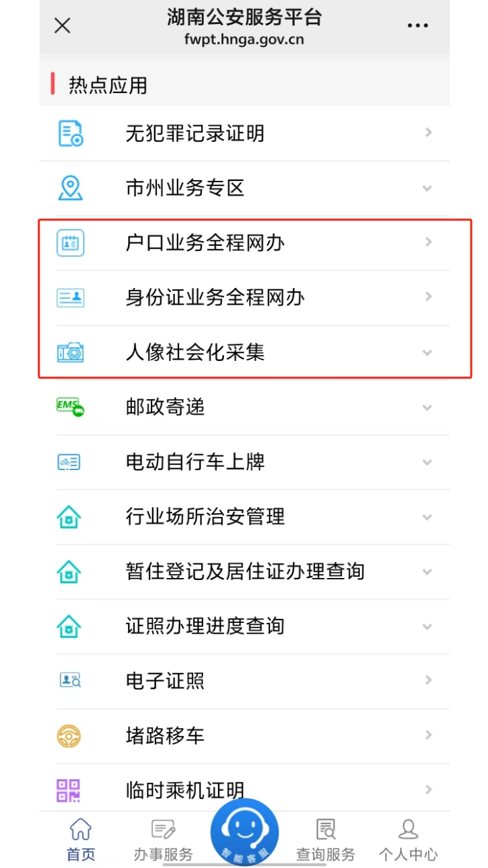Expand 邮政寄递 section

click(427, 407)
